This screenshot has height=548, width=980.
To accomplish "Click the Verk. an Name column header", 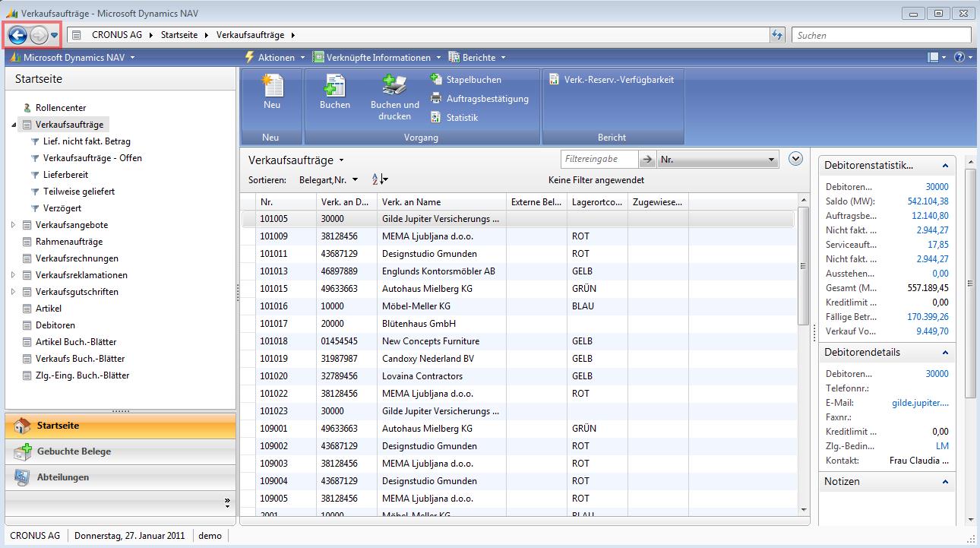I will click(441, 202).
